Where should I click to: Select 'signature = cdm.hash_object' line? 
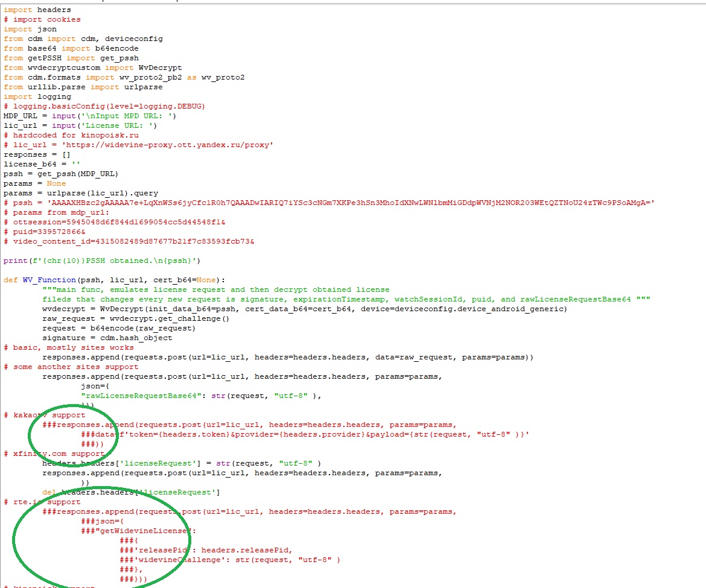pyautogui.click(x=107, y=339)
